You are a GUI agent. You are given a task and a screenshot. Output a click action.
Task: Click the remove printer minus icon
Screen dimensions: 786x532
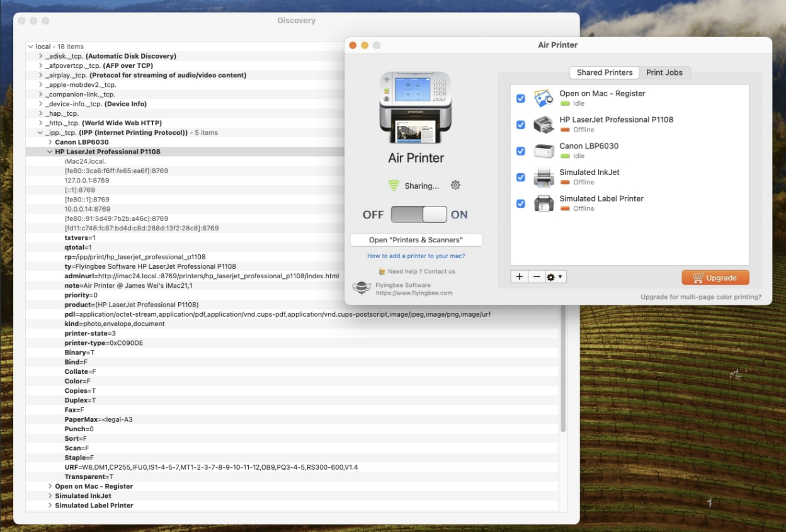click(537, 277)
